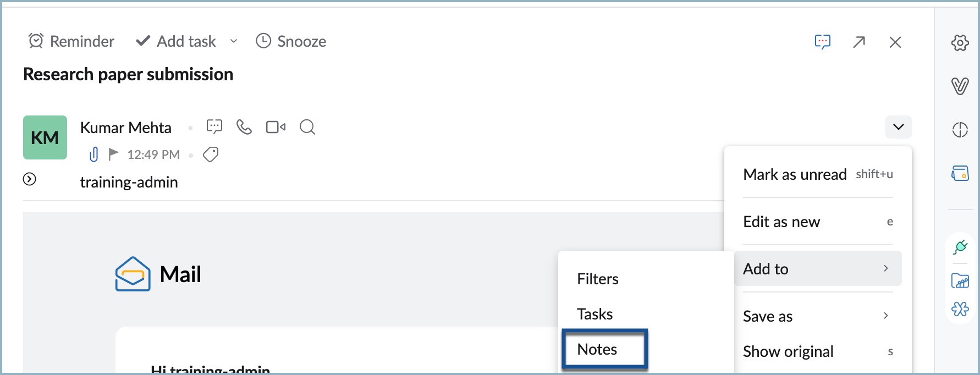The height and width of the screenshot is (375, 980).
Task: Click the Add task button
Action: (x=176, y=41)
